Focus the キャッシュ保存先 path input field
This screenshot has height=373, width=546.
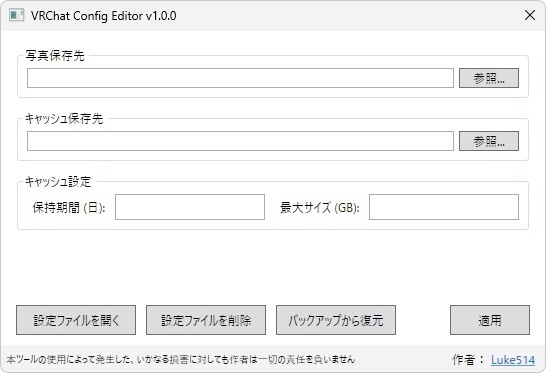click(240, 141)
